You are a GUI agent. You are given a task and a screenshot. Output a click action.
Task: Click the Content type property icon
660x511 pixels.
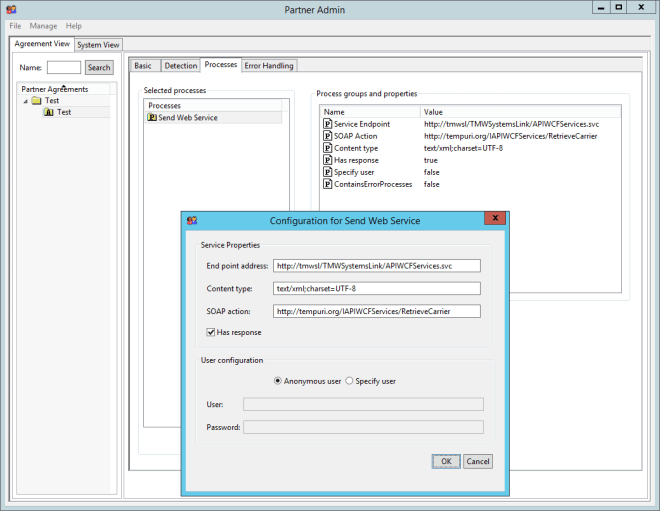327,148
